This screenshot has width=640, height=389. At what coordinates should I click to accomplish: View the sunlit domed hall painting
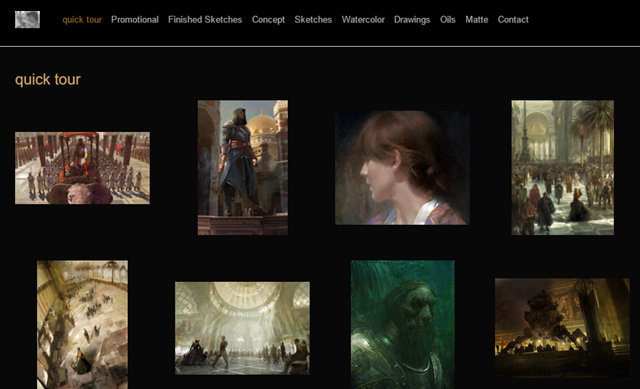[x=242, y=328]
